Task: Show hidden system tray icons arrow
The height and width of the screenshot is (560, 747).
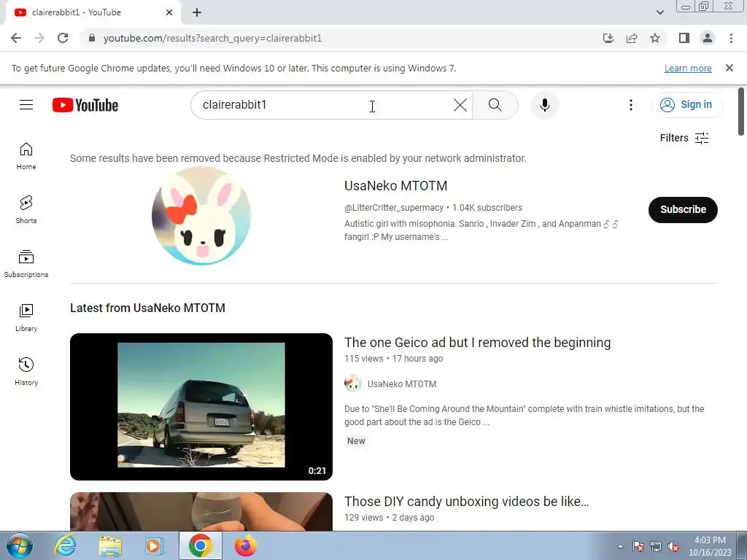Action: (620, 546)
